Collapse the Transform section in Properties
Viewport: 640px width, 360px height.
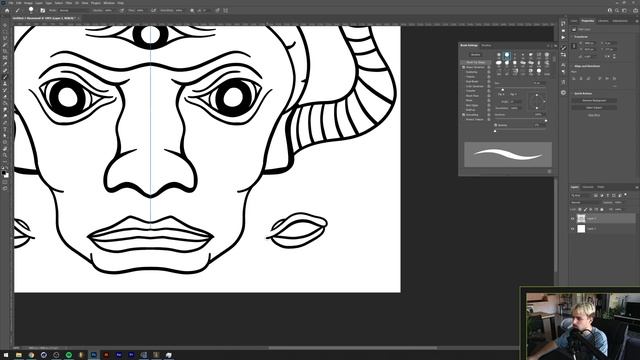point(571,37)
